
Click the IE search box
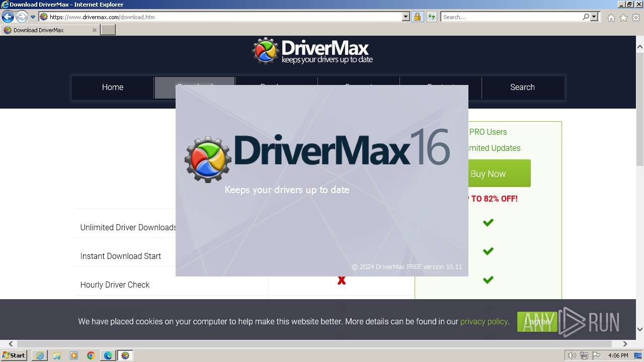[x=512, y=17]
